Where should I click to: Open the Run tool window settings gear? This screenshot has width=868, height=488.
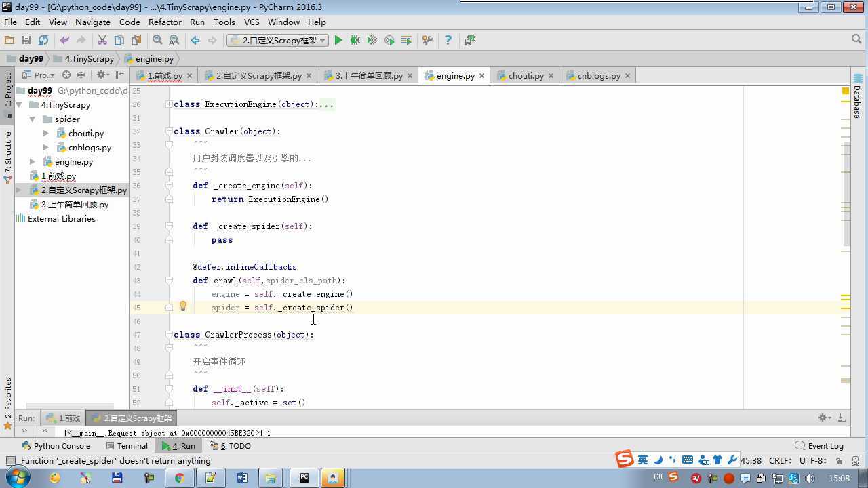[824, 418]
